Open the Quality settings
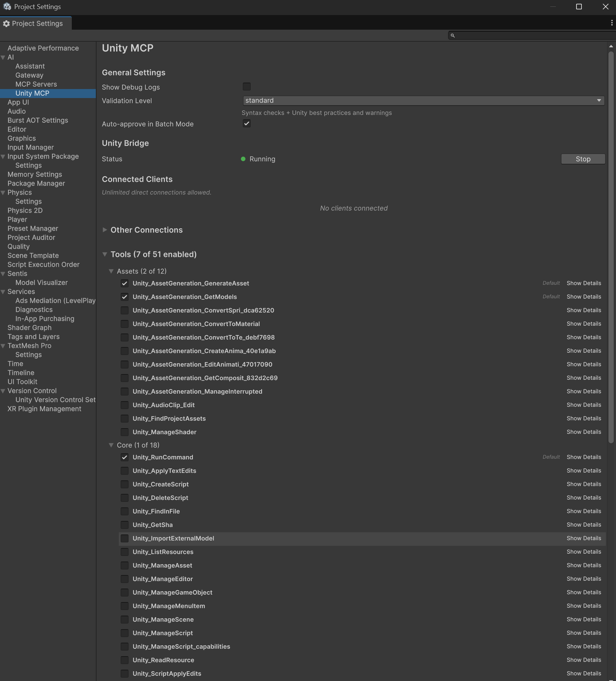This screenshot has width=616, height=681. click(x=18, y=246)
